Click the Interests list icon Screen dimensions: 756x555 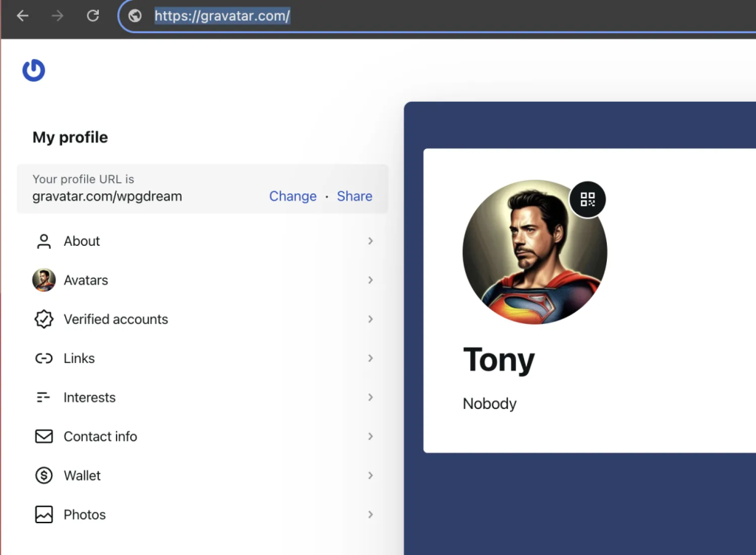tap(44, 398)
